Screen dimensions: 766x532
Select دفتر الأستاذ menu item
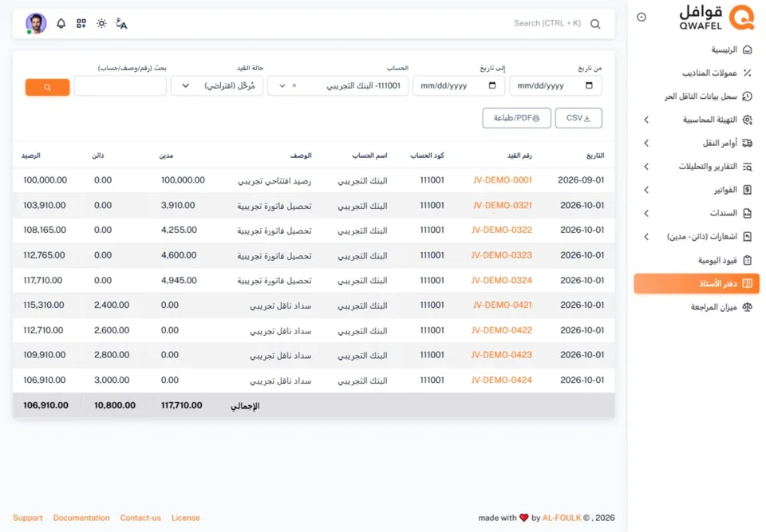point(697,283)
